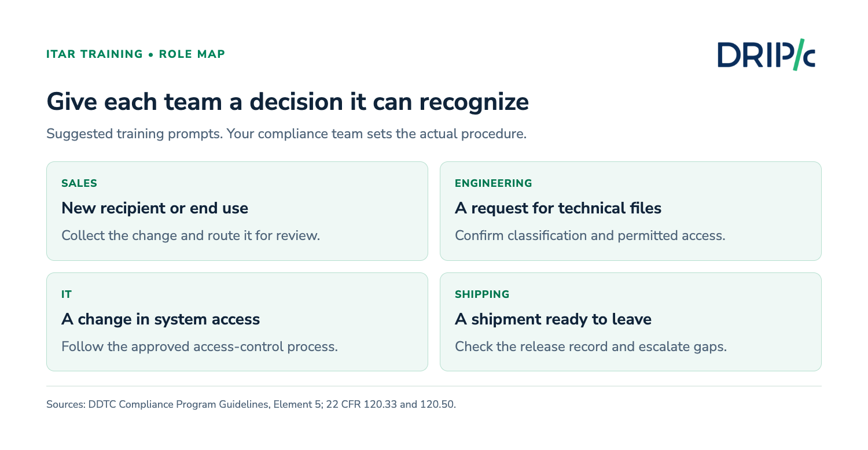
Task: Select 'A change in system access' title
Action: (160, 319)
